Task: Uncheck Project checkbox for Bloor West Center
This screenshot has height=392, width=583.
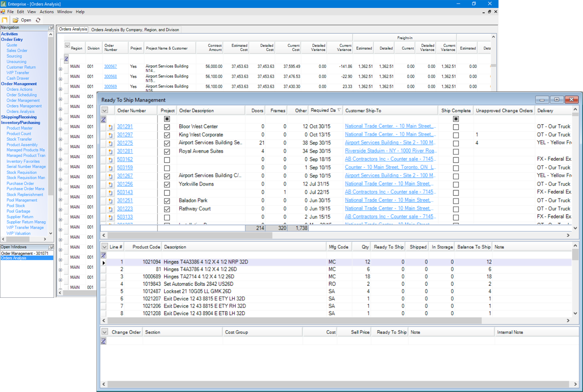Action: pos(167,127)
